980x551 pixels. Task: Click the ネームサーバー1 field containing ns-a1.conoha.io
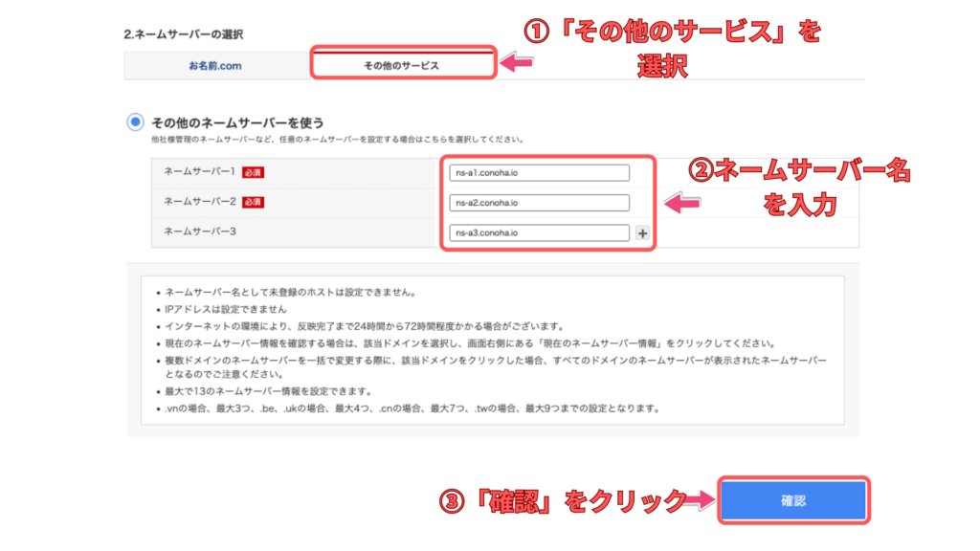(x=540, y=173)
